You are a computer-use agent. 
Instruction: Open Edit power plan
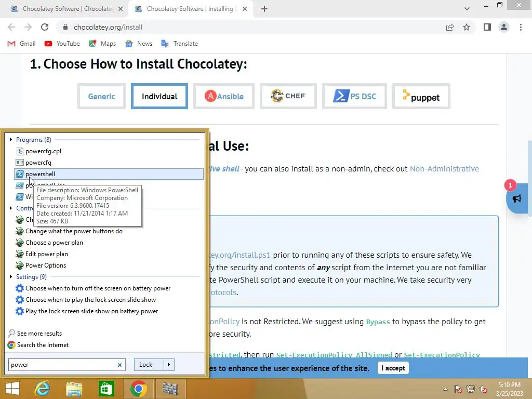pyautogui.click(x=47, y=254)
